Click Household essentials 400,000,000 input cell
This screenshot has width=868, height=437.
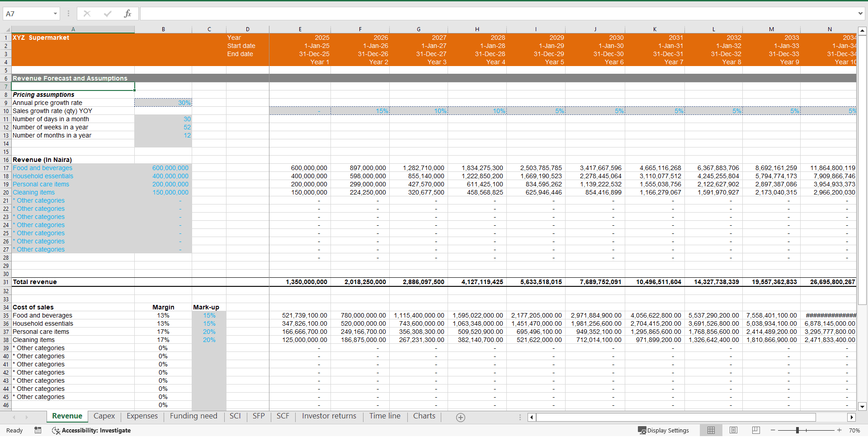(x=163, y=176)
